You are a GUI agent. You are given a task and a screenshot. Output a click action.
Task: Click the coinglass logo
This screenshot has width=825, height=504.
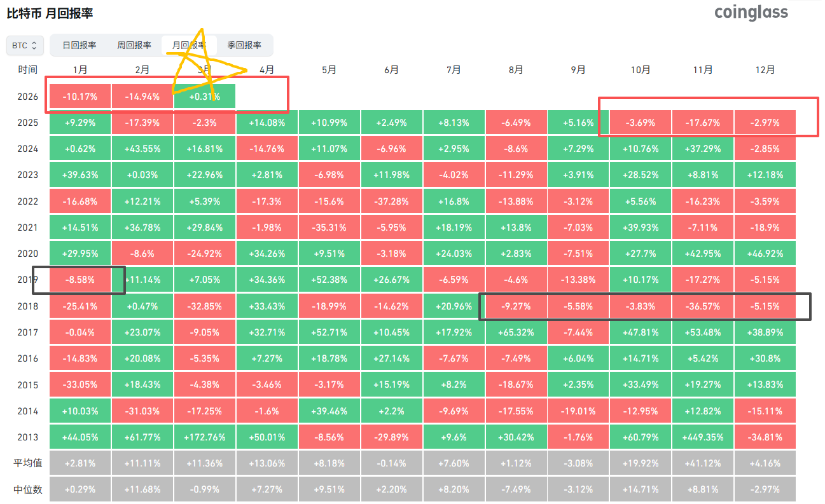[751, 13]
